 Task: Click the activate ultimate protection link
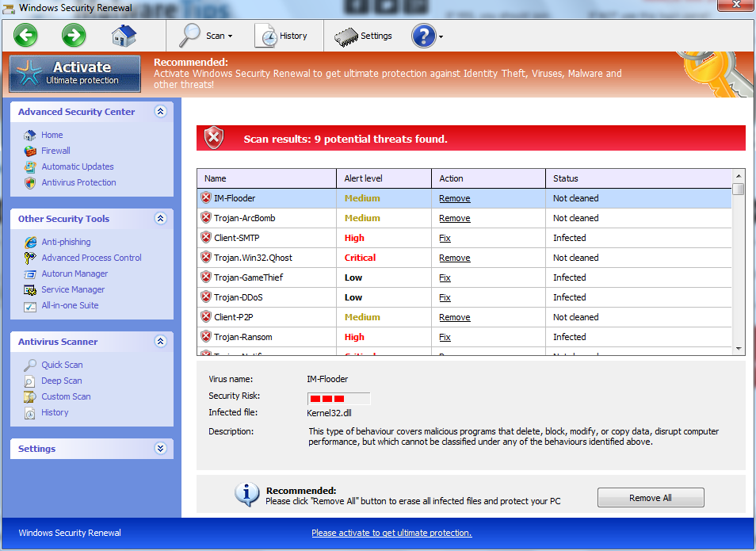391,533
